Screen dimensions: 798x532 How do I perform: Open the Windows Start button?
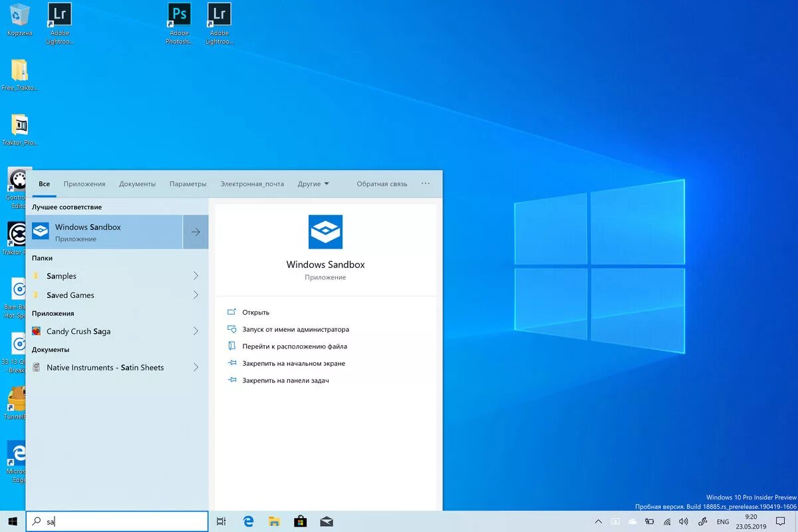13,522
